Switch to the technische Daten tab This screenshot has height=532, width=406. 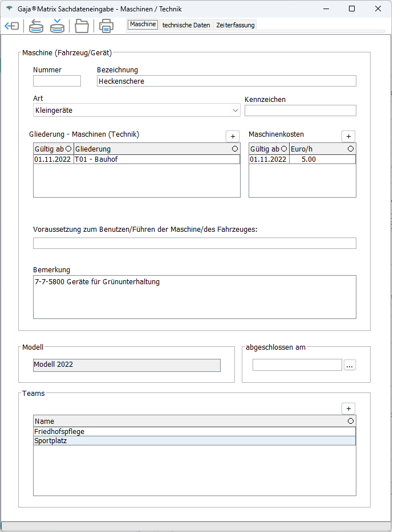click(x=186, y=25)
